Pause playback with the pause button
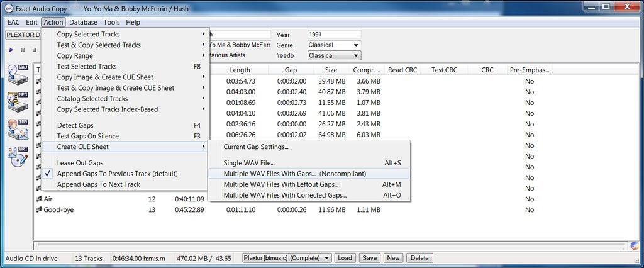This screenshot has width=644, height=268. [23, 50]
